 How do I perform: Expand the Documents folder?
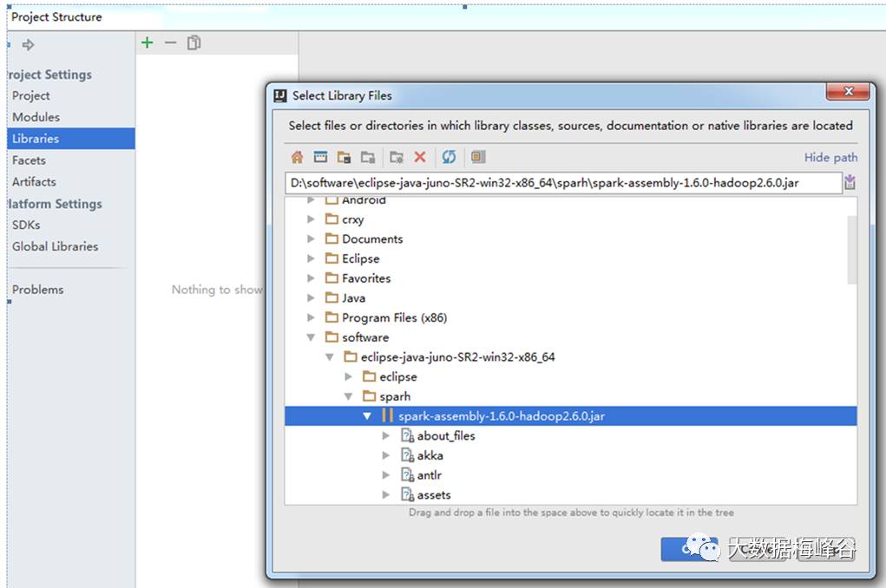[x=311, y=238]
